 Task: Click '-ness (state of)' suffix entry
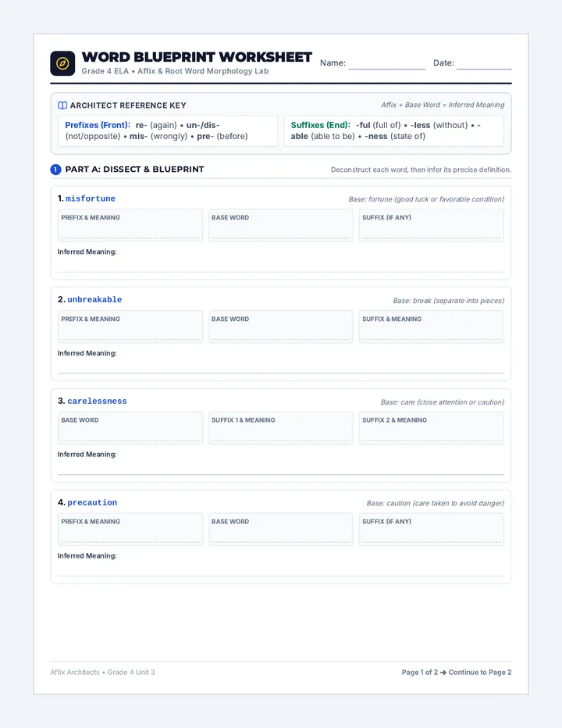(395, 136)
